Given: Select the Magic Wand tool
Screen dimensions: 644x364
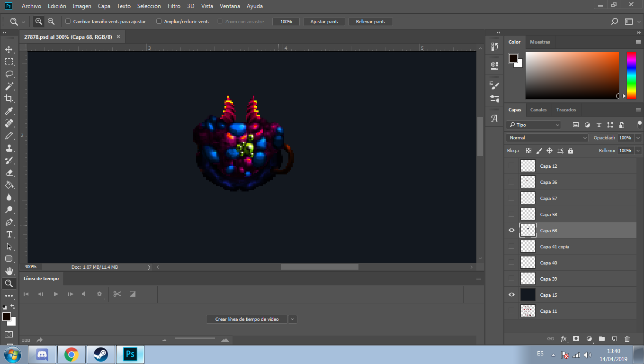Looking at the screenshot, I should coord(9,86).
